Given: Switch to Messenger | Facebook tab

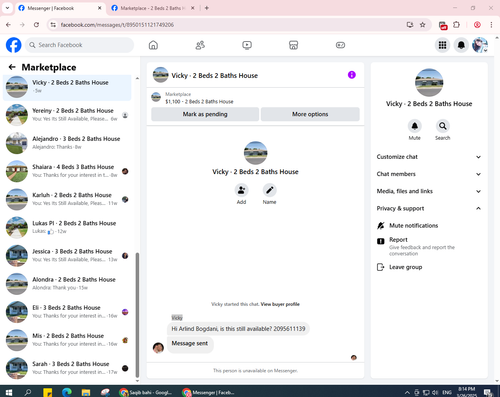Looking at the screenshot, I should pos(60,8).
